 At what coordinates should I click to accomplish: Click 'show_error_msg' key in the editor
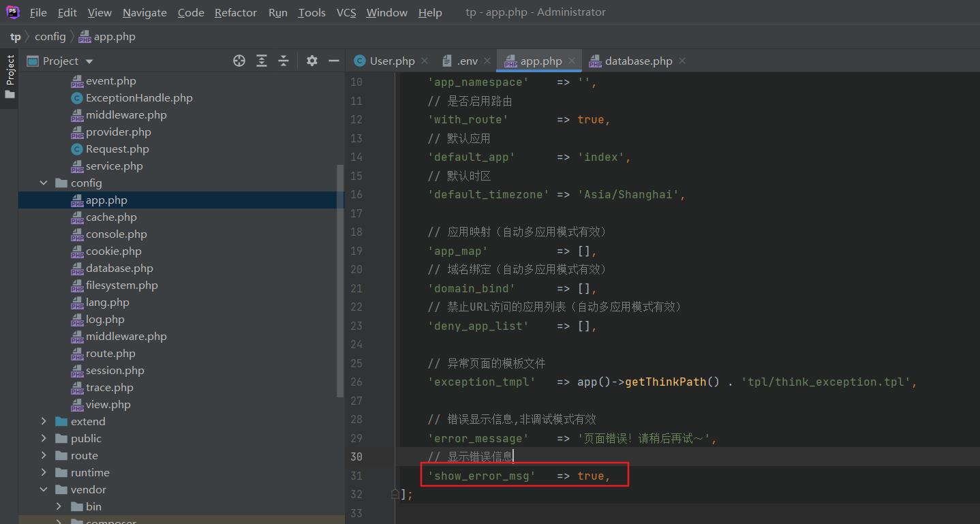[x=482, y=476]
